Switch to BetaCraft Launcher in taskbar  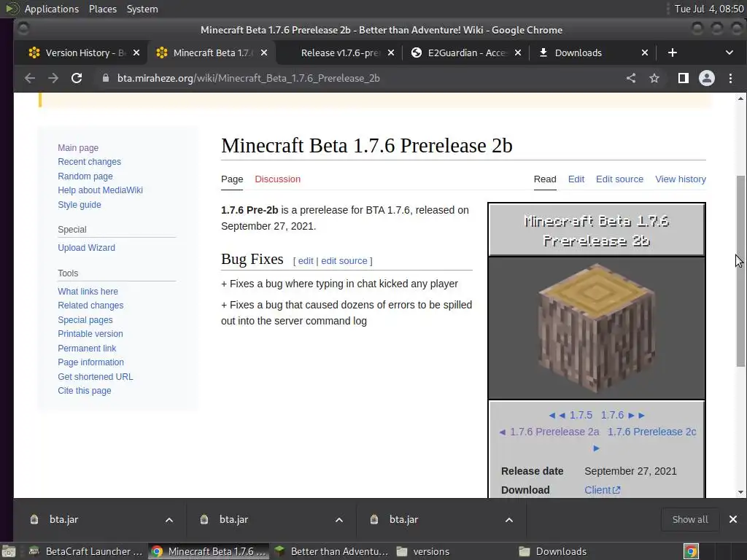[86, 551]
